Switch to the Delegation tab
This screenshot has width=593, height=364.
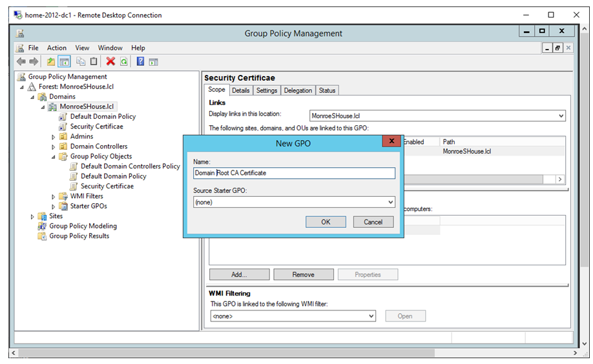[298, 90]
